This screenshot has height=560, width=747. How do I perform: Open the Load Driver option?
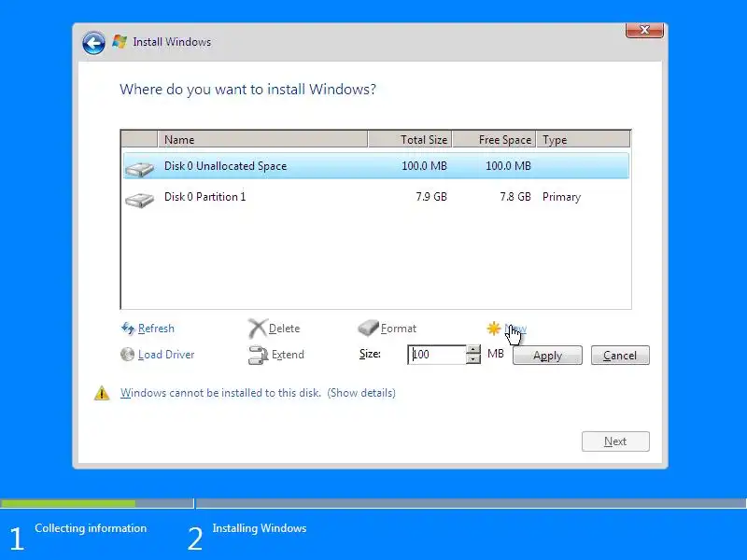166,355
